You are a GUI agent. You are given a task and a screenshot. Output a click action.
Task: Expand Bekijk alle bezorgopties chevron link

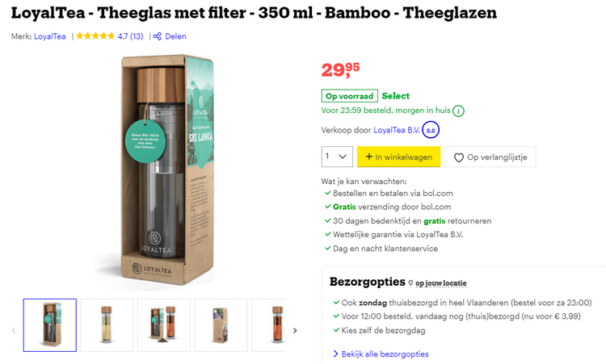381,354
